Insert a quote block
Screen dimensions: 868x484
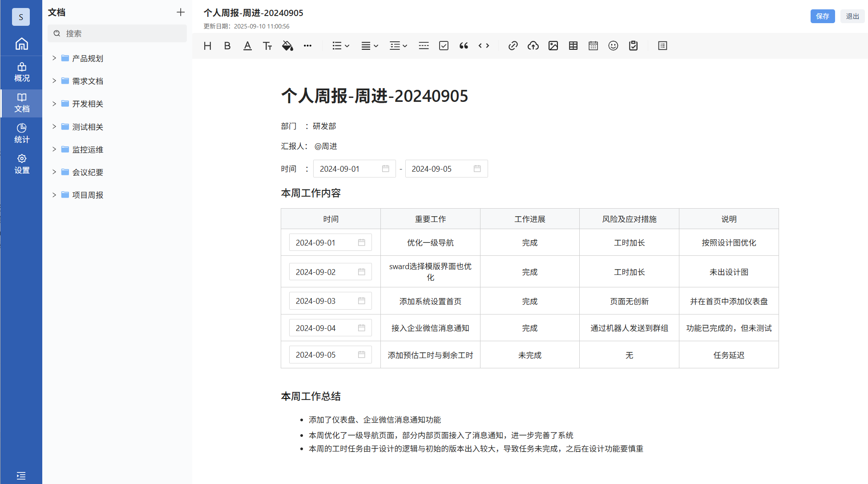[x=464, y=46]
